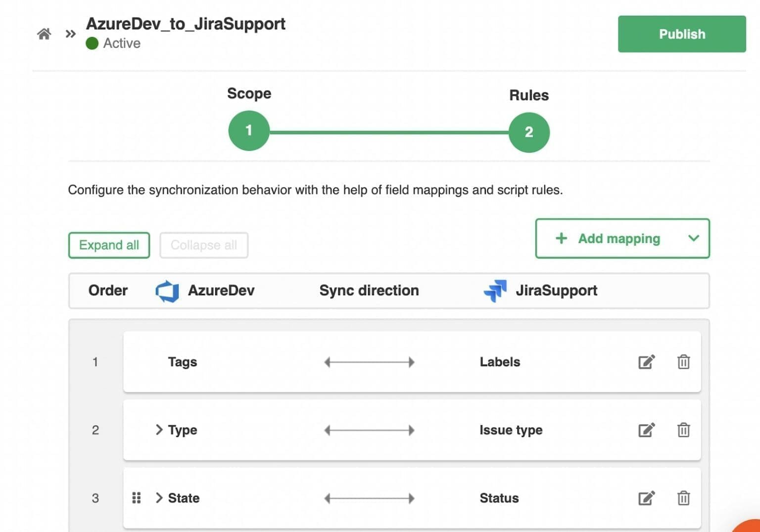Click the breadcrumb expand chevron next to home
The width and height of the screenshot is (760, 532).
[x=70, y=34]
